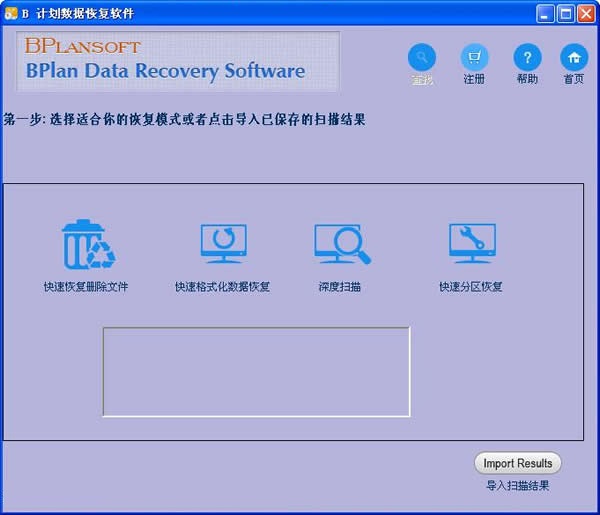The width and height of the screenshot is (600, 515).
Task: Click the 注册 label under cart icon
Action: coord(474,79)
